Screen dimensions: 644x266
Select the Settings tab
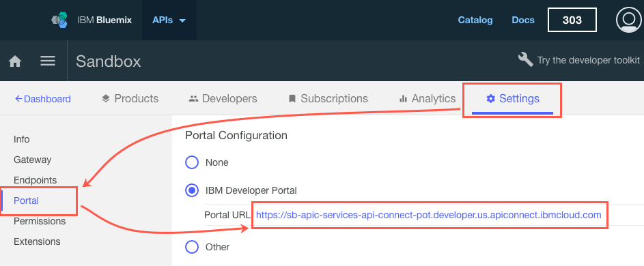(513, 98)
